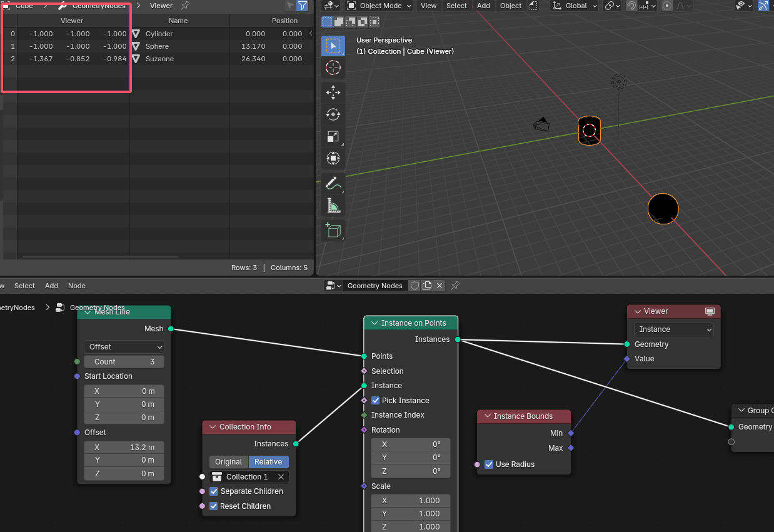774x532 pixels.
Task: Toggle Use Radius checkbox
Action: click(489, 464)
